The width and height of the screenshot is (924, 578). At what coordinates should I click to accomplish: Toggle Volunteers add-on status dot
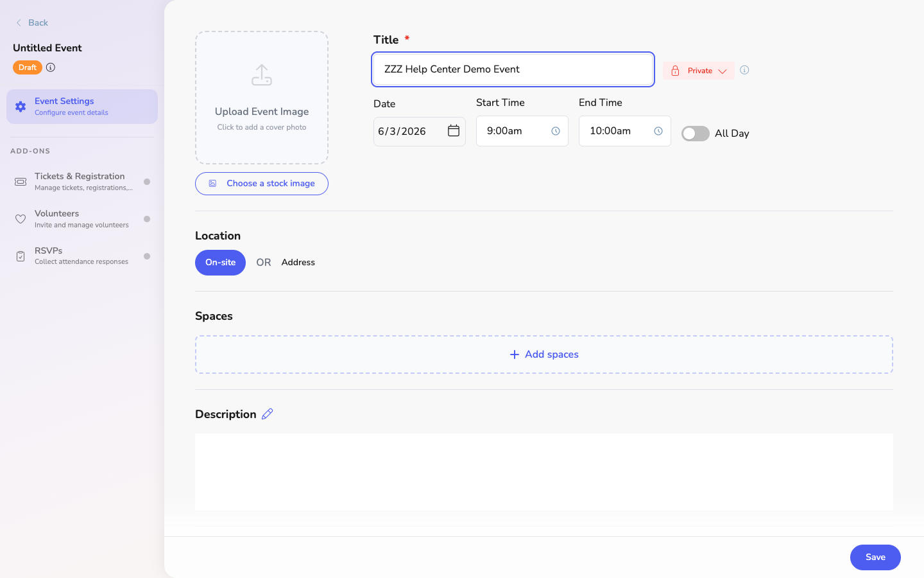(147, 219)
